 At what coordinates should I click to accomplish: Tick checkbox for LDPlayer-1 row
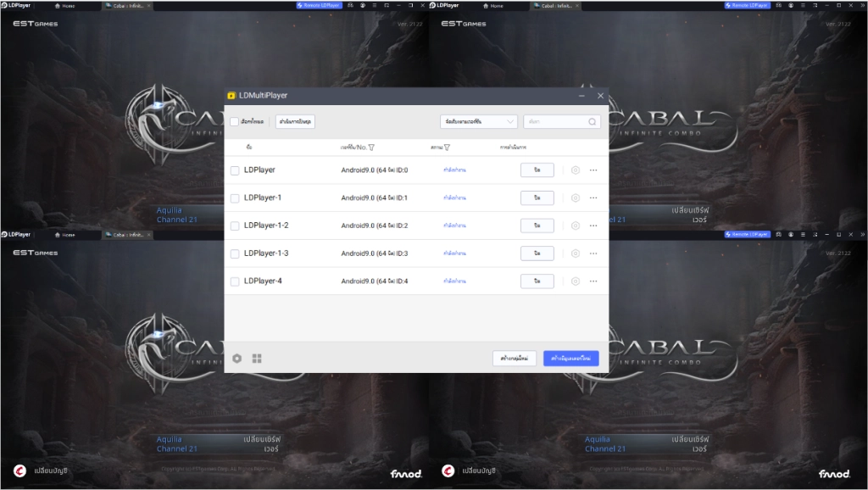tap(235, 198)
